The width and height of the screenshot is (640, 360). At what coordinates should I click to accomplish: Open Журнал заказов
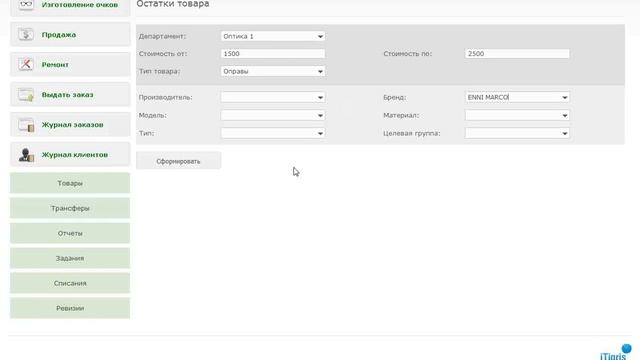pyautogui.click(x=70, y=124)
